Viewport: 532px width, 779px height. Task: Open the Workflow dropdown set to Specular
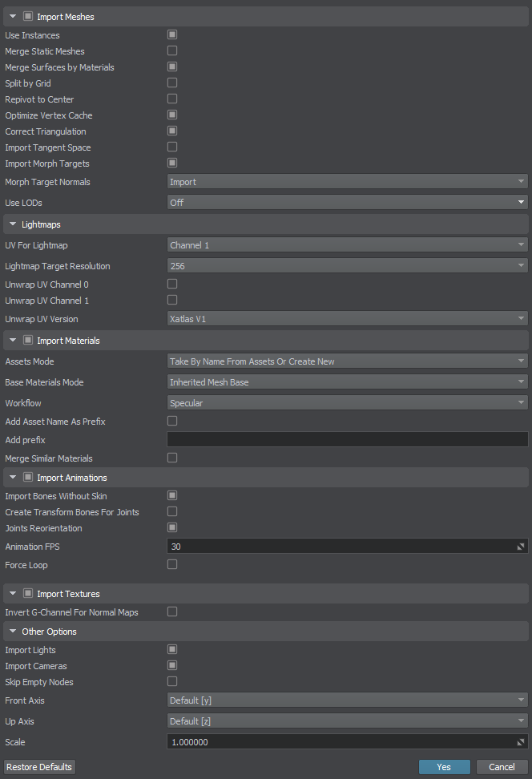pyautogui.click(x=347, y=403)
